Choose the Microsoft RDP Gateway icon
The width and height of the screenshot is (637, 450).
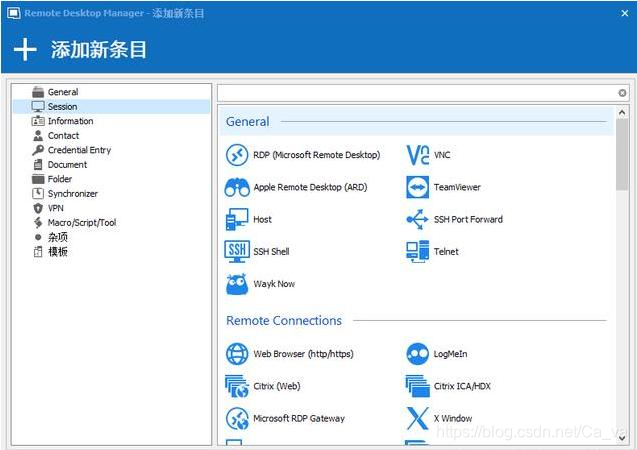click(x=237, y=419)
